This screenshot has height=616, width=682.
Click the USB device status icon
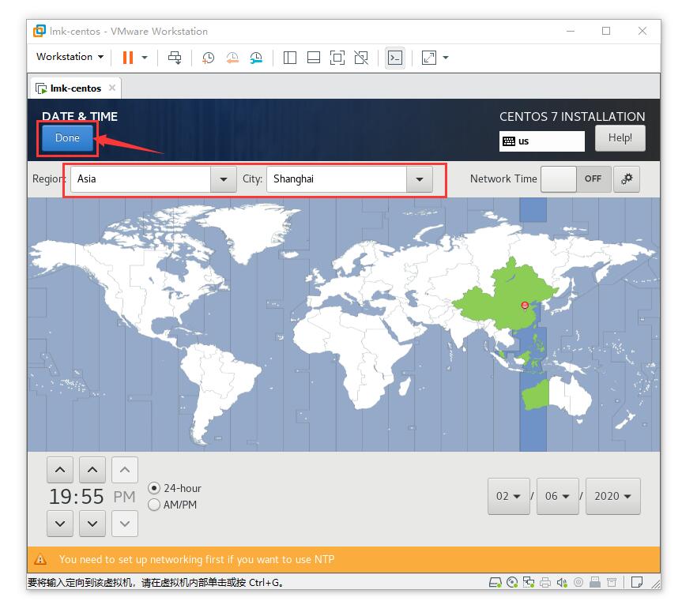[x=595, y=583]
